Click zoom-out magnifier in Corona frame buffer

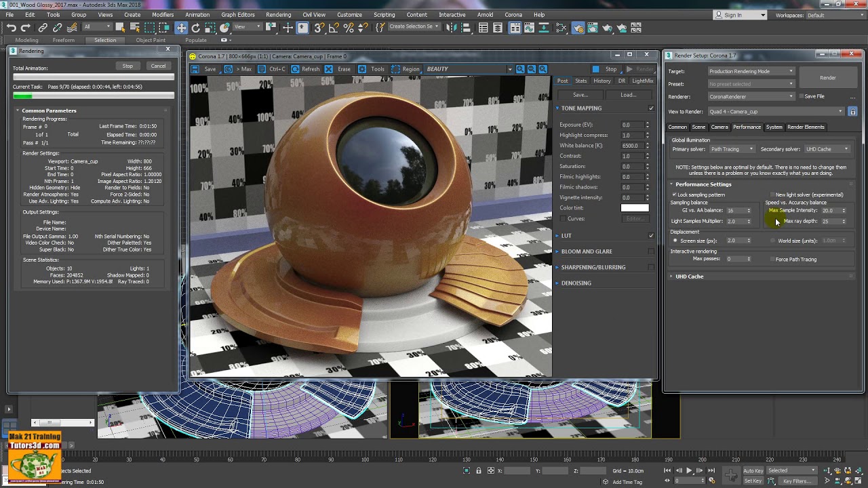click(x=532, y=69)
